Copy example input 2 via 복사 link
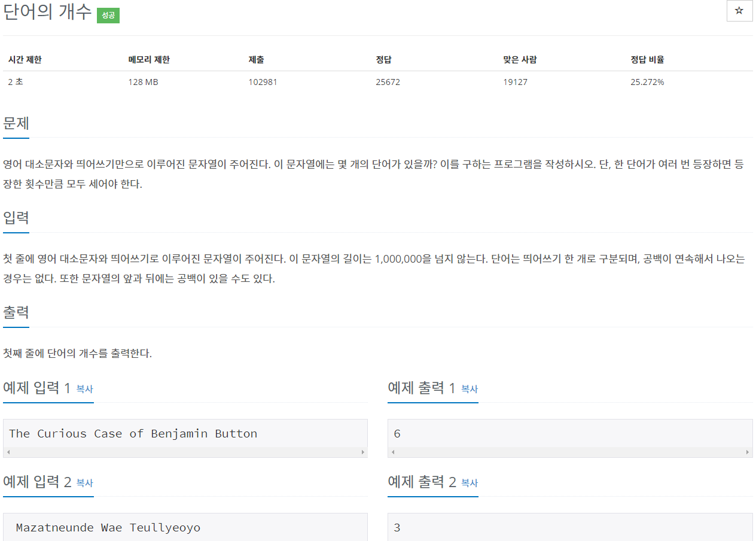This screenshot has height=541, width=756. point(85,483)
